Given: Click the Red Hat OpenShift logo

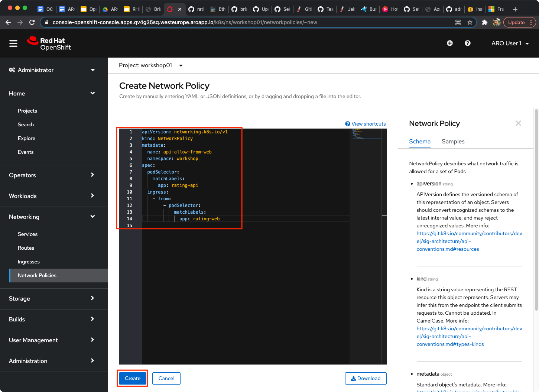Looking at the screenshot, I should pos(49,43).
